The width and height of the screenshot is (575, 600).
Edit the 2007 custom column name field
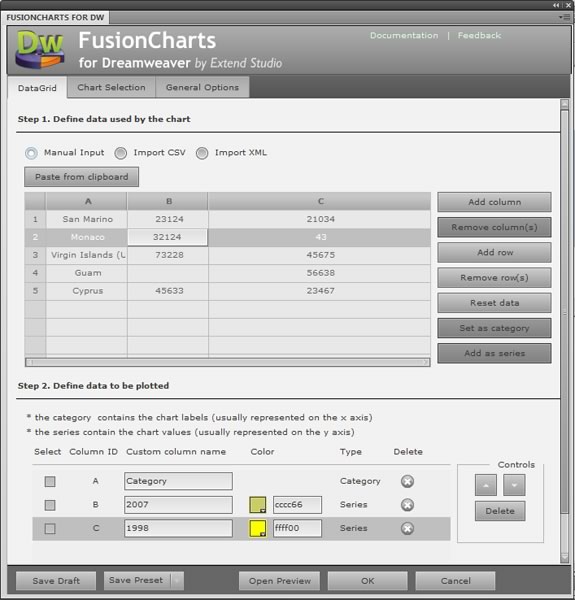click(x=178, y=505)
